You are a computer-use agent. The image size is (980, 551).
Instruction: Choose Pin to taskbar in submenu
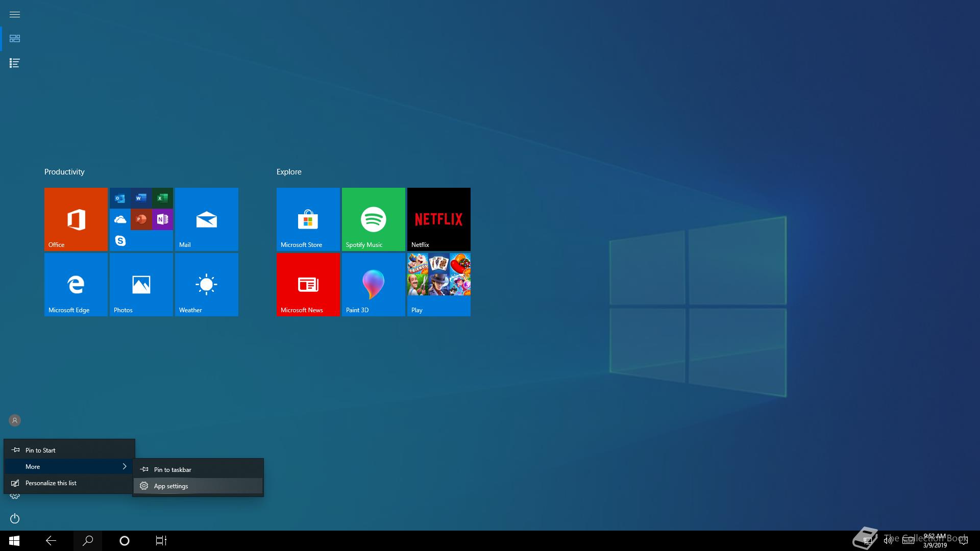pos(198,469)
